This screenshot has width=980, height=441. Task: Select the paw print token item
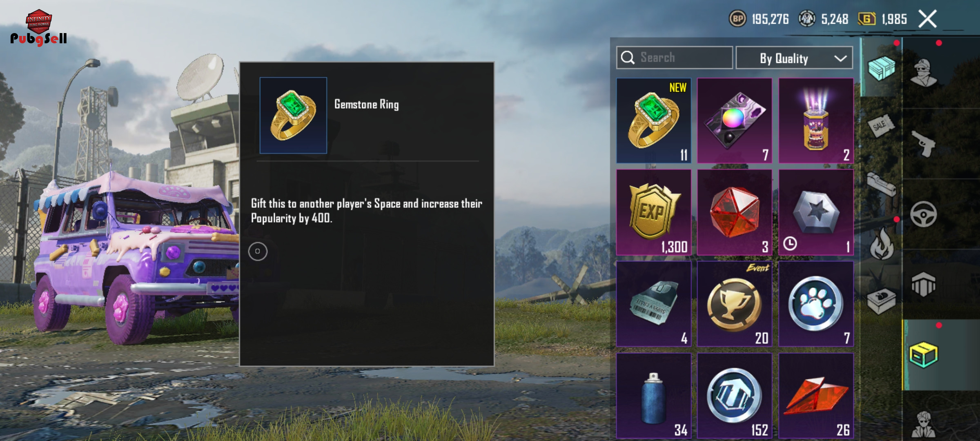816,304
